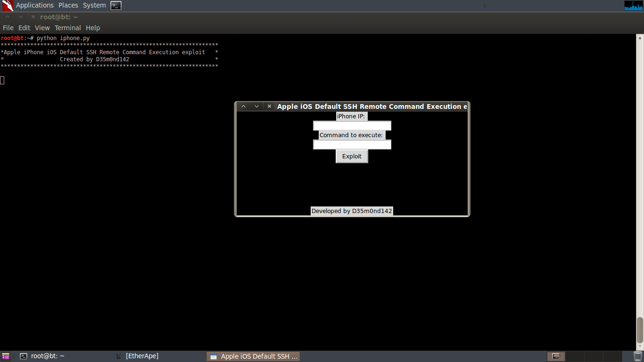This screenshot has width=644, height=362.
Task: Focus the Command to execute input field
Action: pyautogui.click(x=352, y=145)
